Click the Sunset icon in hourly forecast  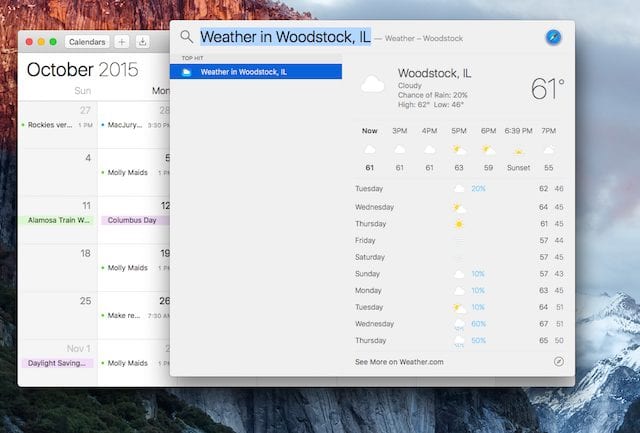coord(518,150)
